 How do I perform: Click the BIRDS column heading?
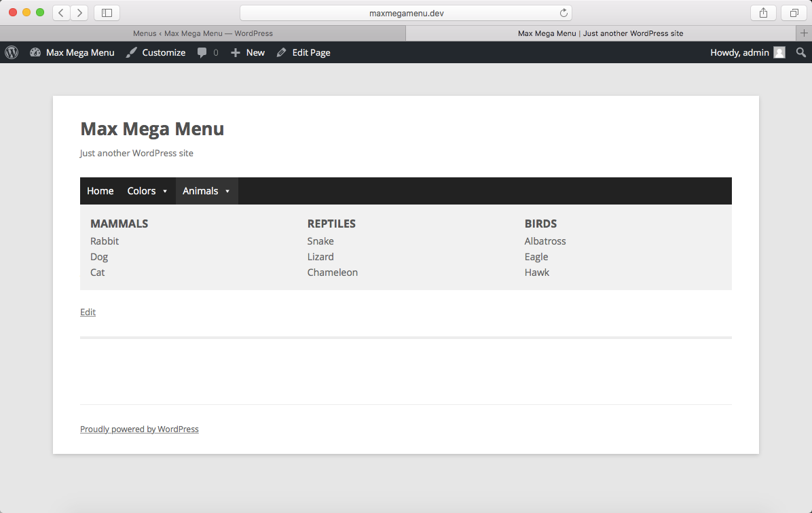coord(540,224)
